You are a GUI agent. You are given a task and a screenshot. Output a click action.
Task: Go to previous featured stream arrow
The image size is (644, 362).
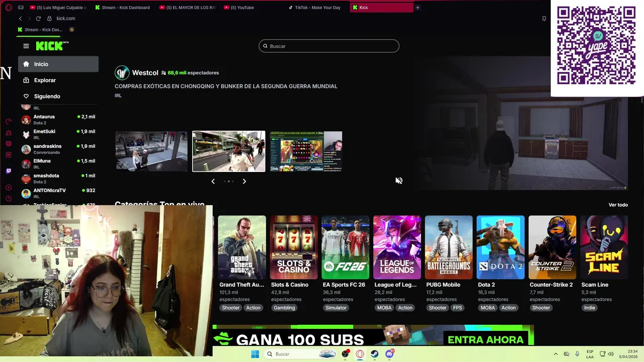click(213, 181)
